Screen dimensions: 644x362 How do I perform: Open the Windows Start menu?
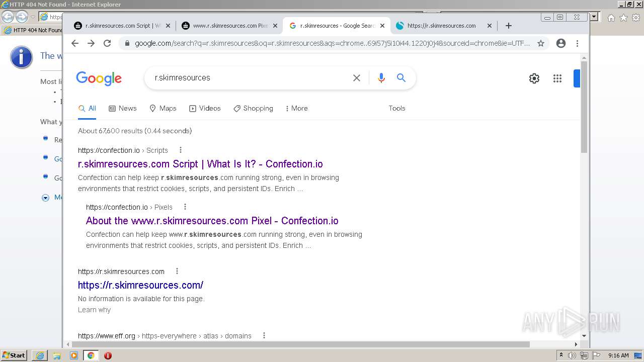pos(14,355)
